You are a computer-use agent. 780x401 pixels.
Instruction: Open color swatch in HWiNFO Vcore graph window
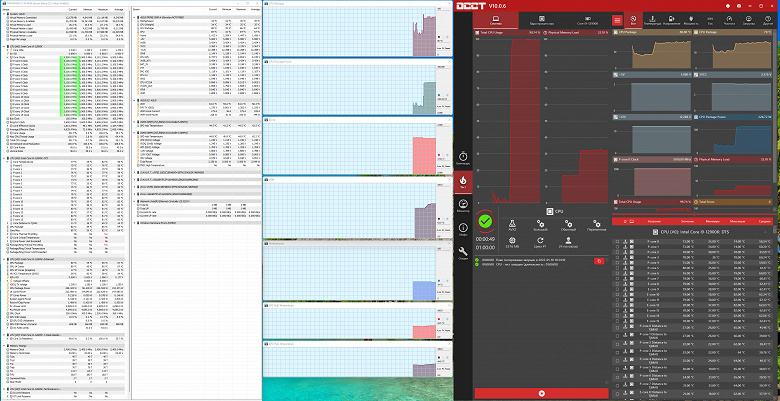[x=439, y=155]
